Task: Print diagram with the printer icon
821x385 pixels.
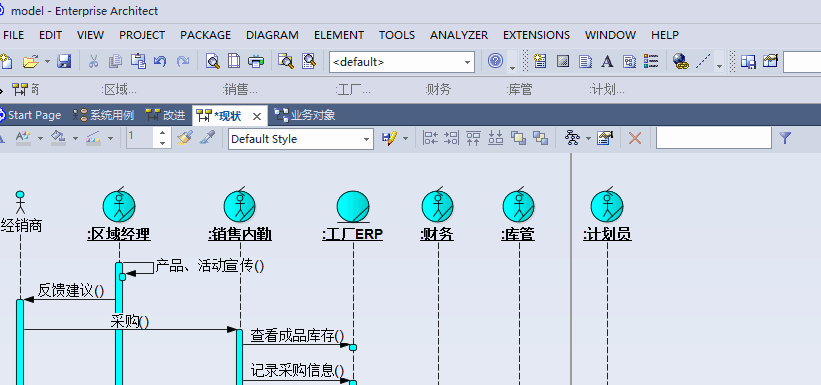Action: coord(256,62)
